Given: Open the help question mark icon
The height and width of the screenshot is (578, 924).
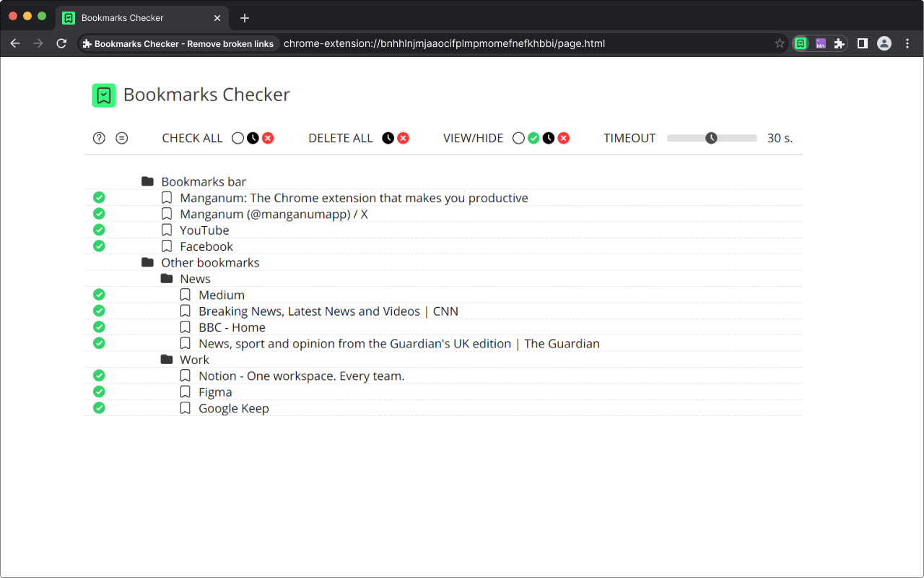Looking at the screenshot, I should click(x=99, y=138).
